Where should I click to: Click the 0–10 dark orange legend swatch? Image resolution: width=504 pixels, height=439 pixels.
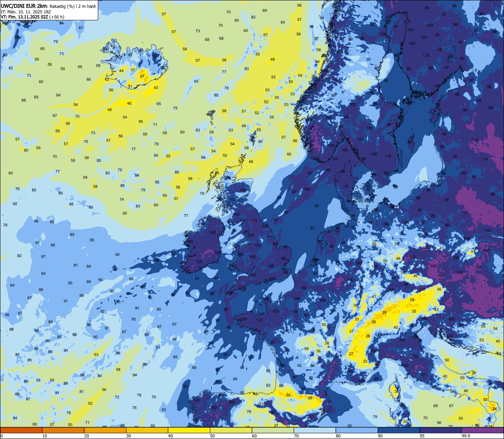click(x=21, y=430)
